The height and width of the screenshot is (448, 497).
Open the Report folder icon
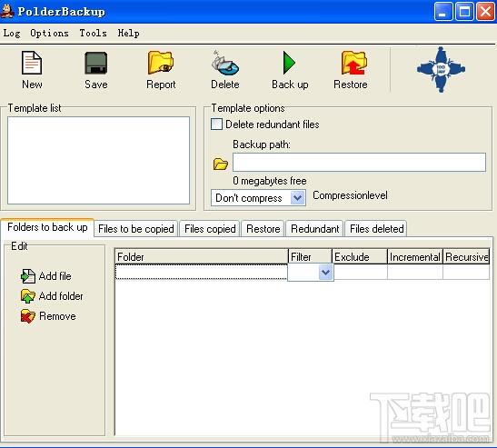[161, 63]
